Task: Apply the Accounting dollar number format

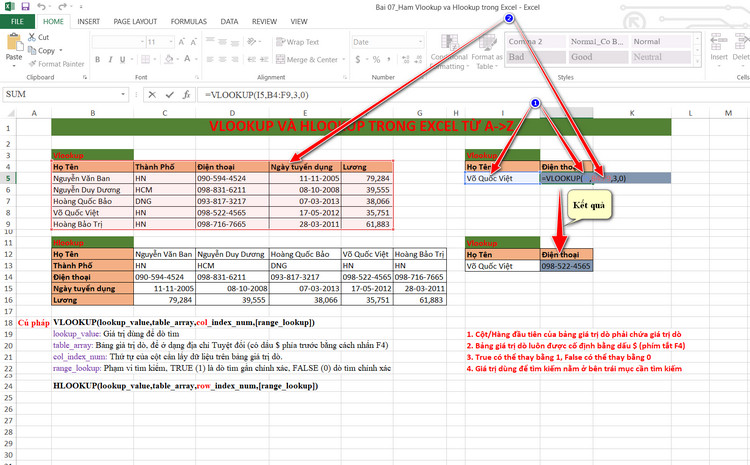Action: click(358, 59)
